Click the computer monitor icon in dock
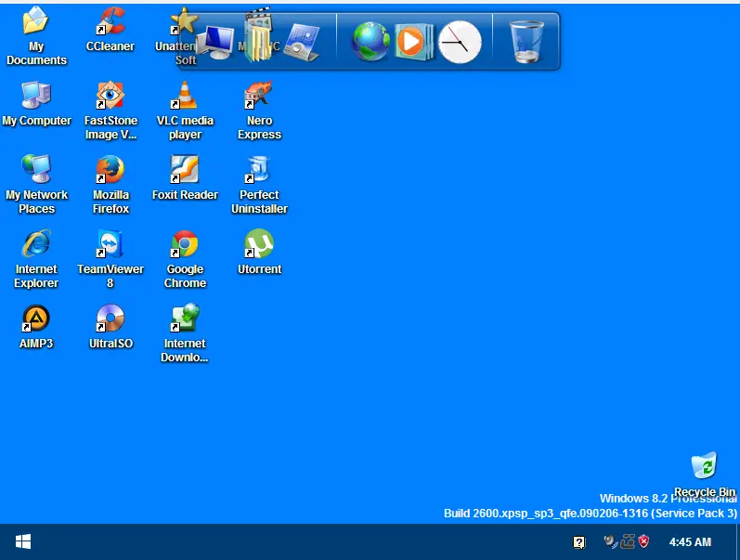The width and height of the screenshot is (740, 560). pos(215,43)
